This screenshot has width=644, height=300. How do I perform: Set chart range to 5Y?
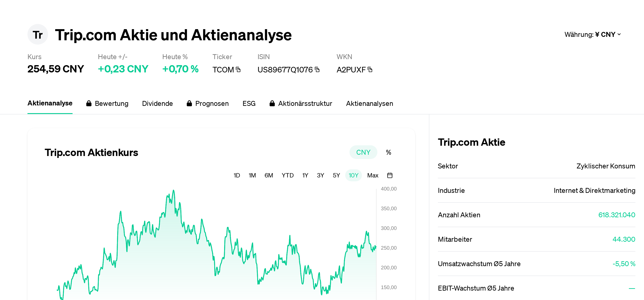click(x=336, y=175)
